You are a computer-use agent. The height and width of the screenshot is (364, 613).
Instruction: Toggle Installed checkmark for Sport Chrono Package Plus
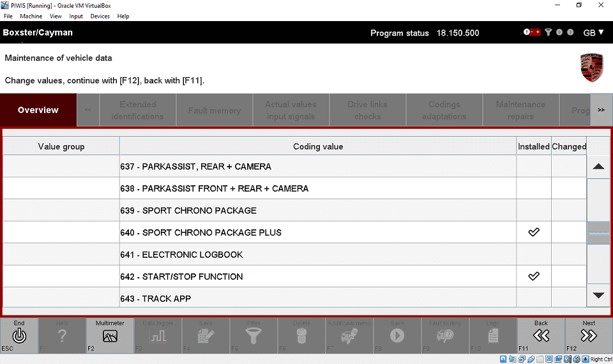[x=534, y=232]
